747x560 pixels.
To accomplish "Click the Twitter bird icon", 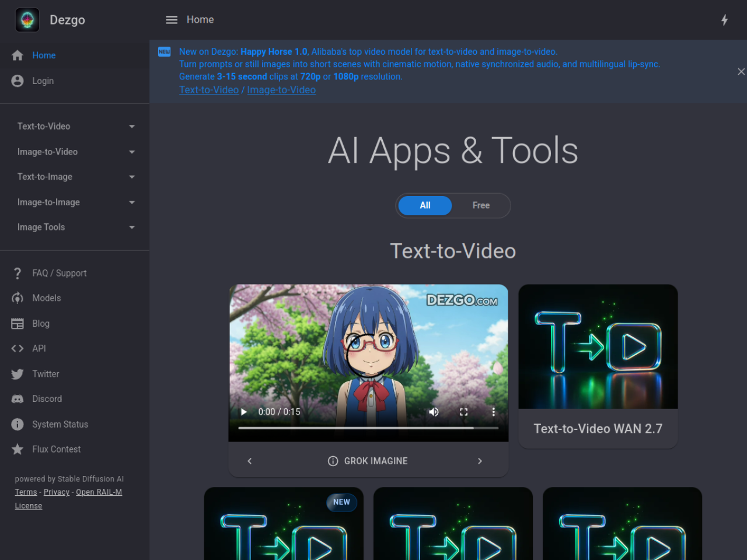I will coord(18,374).
